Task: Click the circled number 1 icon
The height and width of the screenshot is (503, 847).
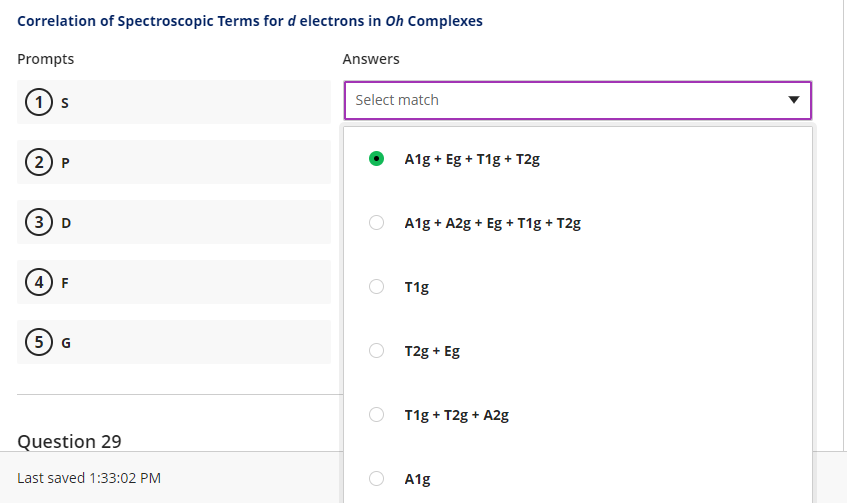Action: [x=38, y=102]
